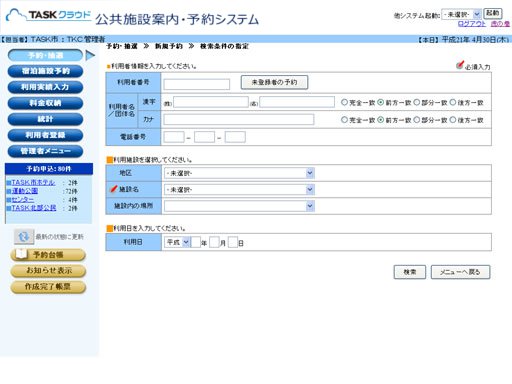The image size is (512, 384).
Task: Open the 予約・抽選 menu
Action: [x=45, y=55]
